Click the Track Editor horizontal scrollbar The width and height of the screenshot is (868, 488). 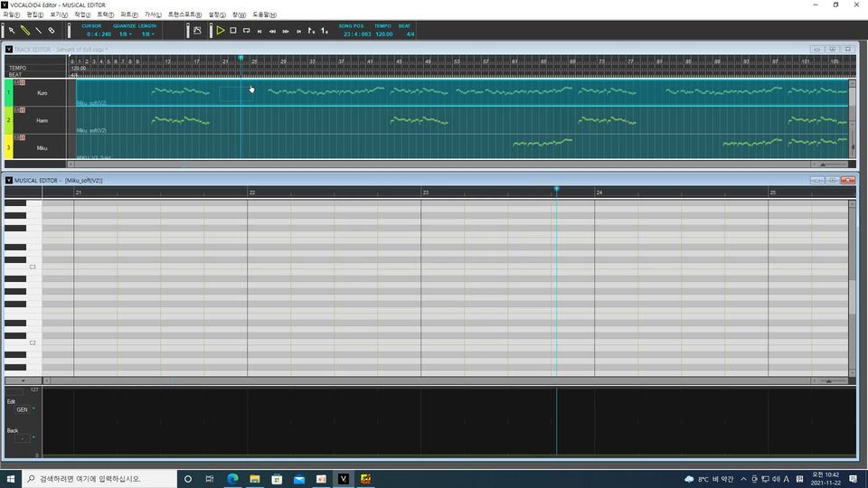443,164
